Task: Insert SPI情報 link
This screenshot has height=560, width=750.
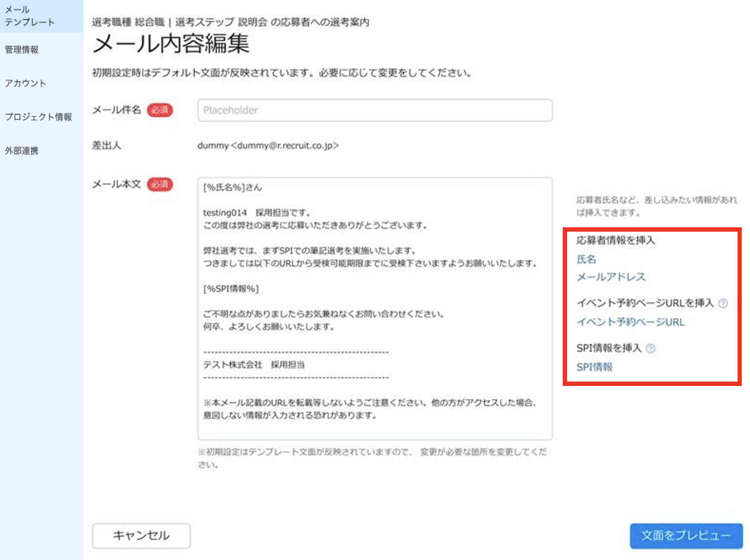Action: click(594, 367)
